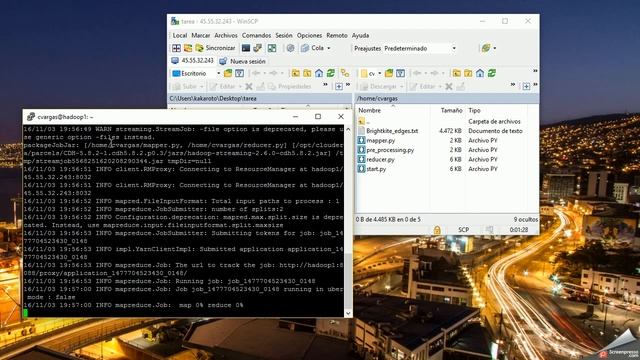Click the local delete X icon
Image resolution: width=640 pixels, height=360 pixels.
[x=249, y=87]
